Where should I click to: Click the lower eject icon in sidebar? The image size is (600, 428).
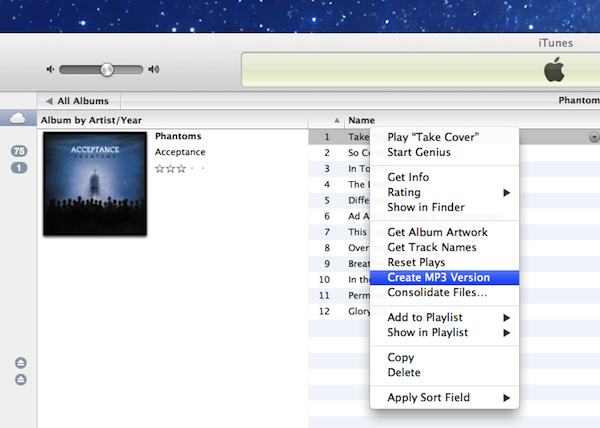[x=21, y=379]
